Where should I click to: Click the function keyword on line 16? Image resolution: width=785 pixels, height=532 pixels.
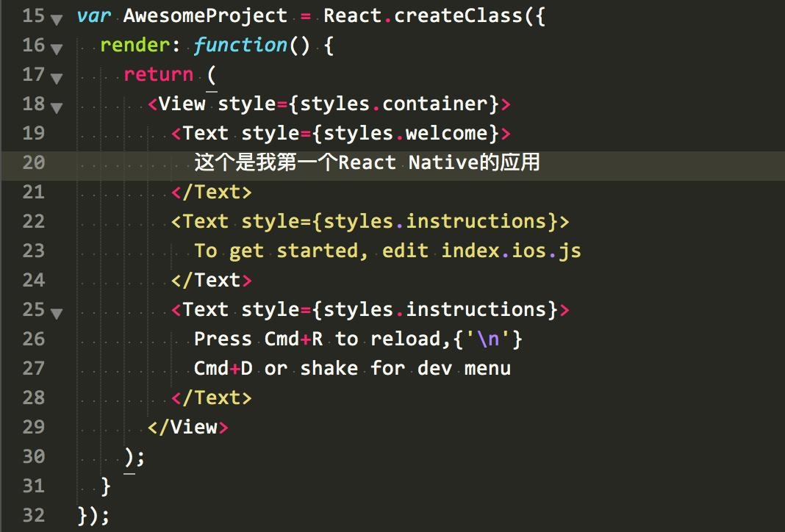point(240,45)
